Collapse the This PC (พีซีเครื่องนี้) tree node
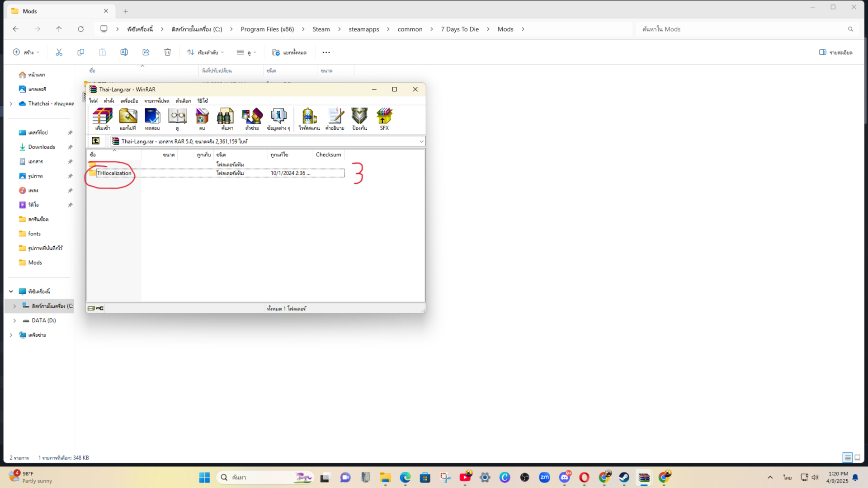 pyautogui.click(x=11, y=291)
